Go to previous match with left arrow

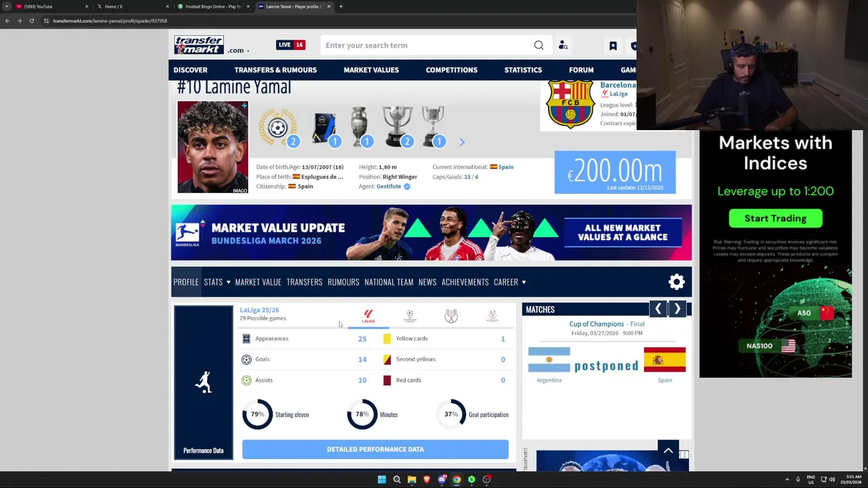click(658, 309)
